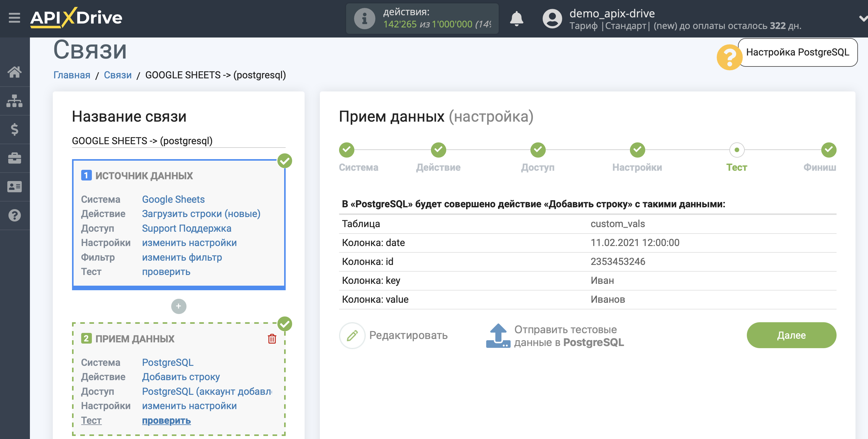Open help question icon in sidebar

14,216
